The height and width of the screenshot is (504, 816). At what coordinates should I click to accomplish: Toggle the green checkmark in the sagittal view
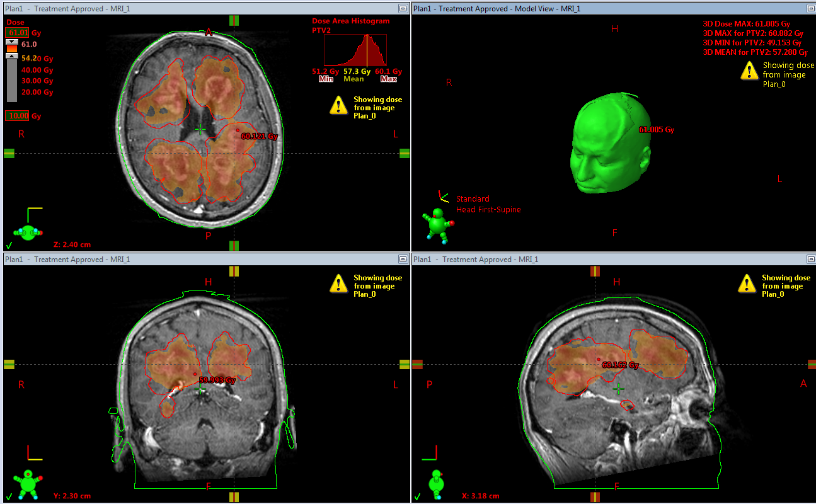click(x=417, y=496)
